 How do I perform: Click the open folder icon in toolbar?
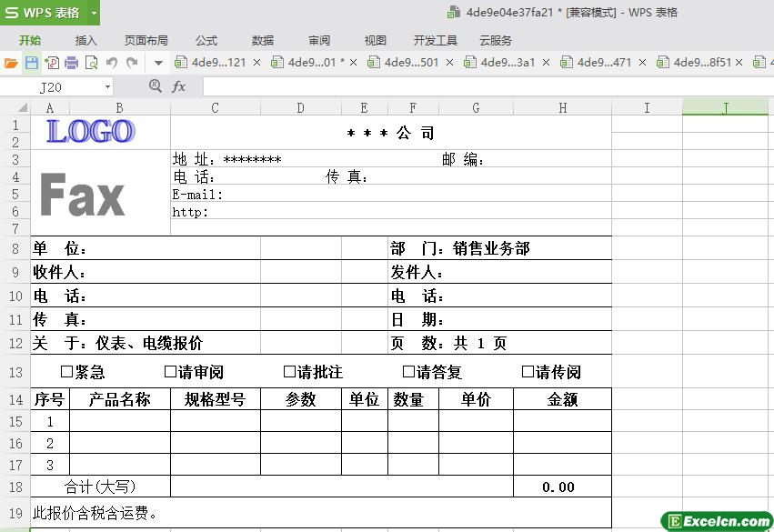(x=11, y=63)
